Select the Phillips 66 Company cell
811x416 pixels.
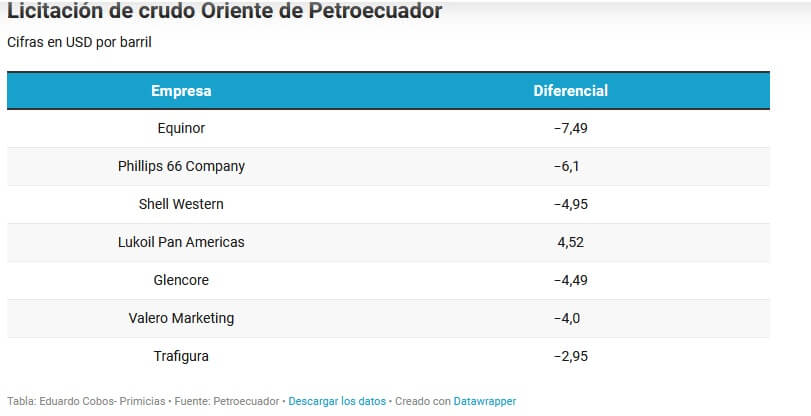pyautogui.click(x=181, y=166)
